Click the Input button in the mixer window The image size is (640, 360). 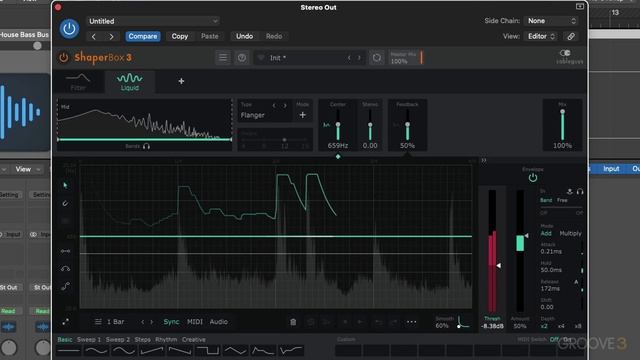611,169
